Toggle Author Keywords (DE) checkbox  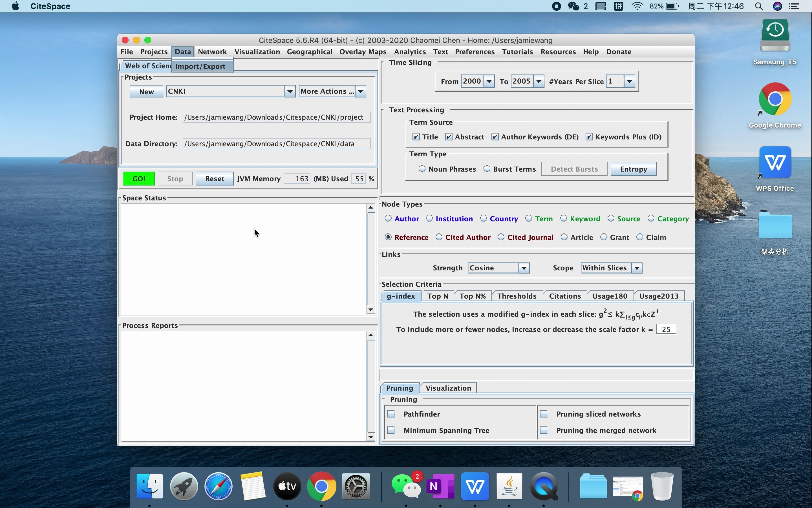click(495, 137)
